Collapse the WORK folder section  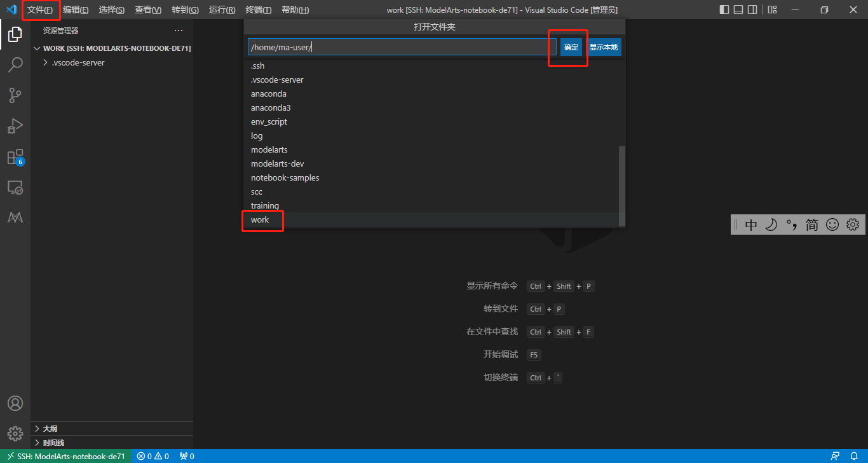click(112, 48)
